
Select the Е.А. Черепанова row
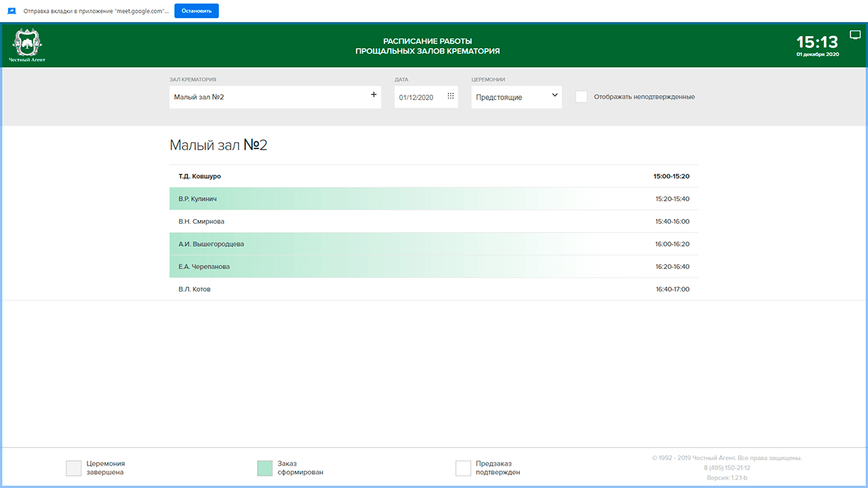(x=434, y=266)
